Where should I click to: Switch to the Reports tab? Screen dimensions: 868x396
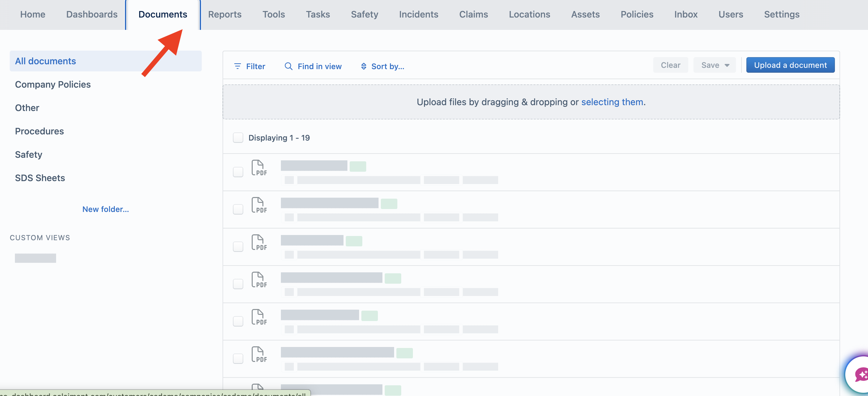pos(225,14)
